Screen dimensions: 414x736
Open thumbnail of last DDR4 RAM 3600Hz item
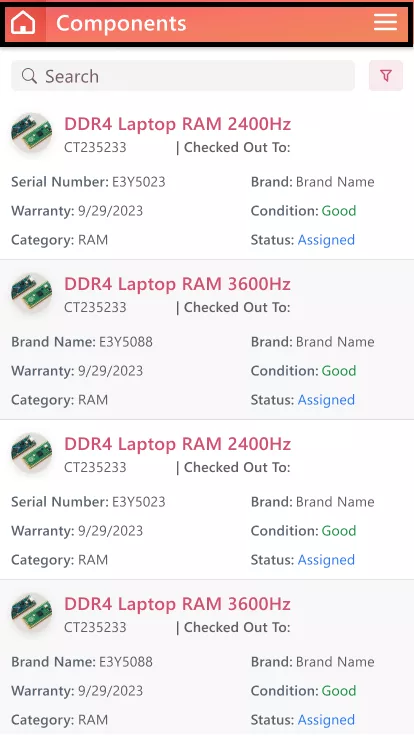[x=31, y=613]
